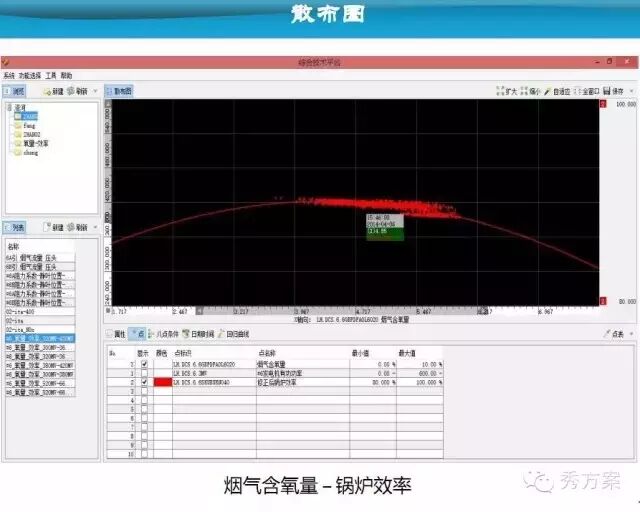The image size is (640, 512).
Task: Click the red color swatch for 修正后锅炉效率
Action: (x=162, y=382)
